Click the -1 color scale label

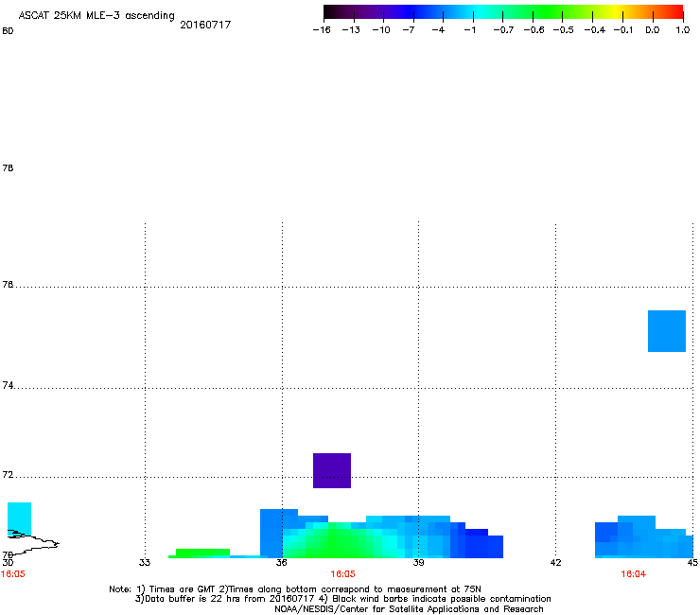click(x=469, y=30)
